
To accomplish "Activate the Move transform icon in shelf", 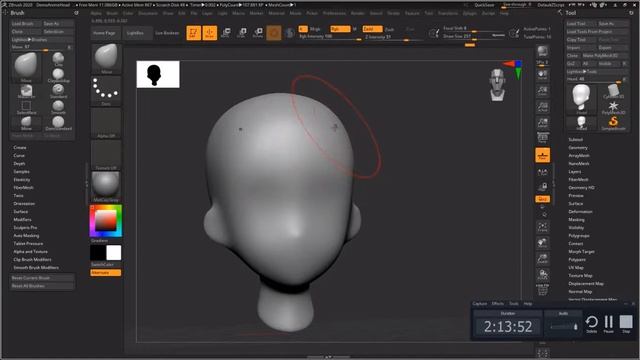I will (x=226, y=33).
